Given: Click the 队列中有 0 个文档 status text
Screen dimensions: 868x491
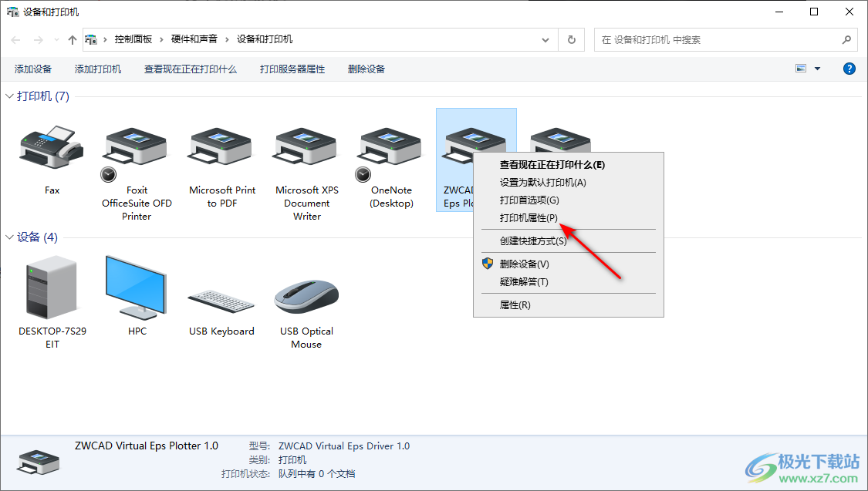Looking at the screenshot, I should (x=316, y=474).
